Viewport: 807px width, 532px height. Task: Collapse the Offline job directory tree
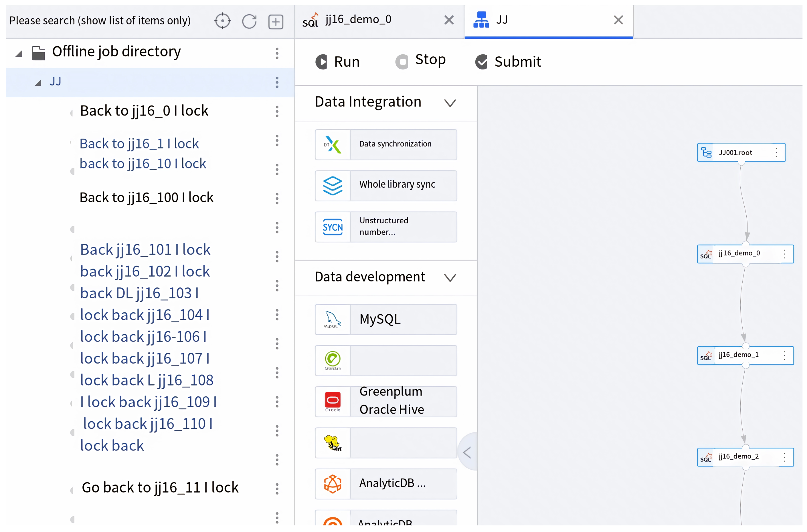coord(19,54)
